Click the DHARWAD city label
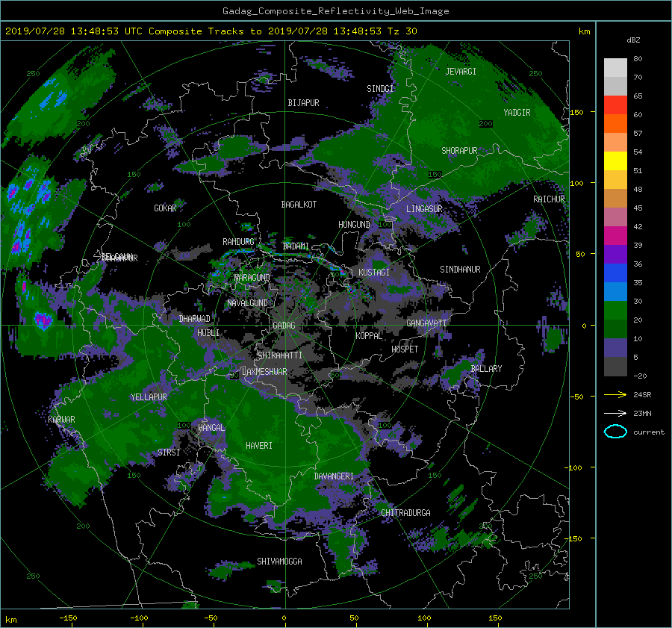The image size is (672, 628). (195, 319)
